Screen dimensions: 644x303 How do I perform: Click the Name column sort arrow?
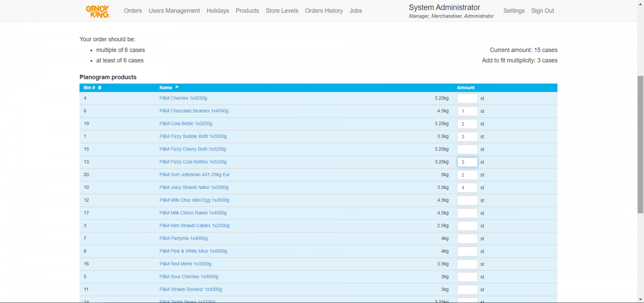(x=176, y=87)
